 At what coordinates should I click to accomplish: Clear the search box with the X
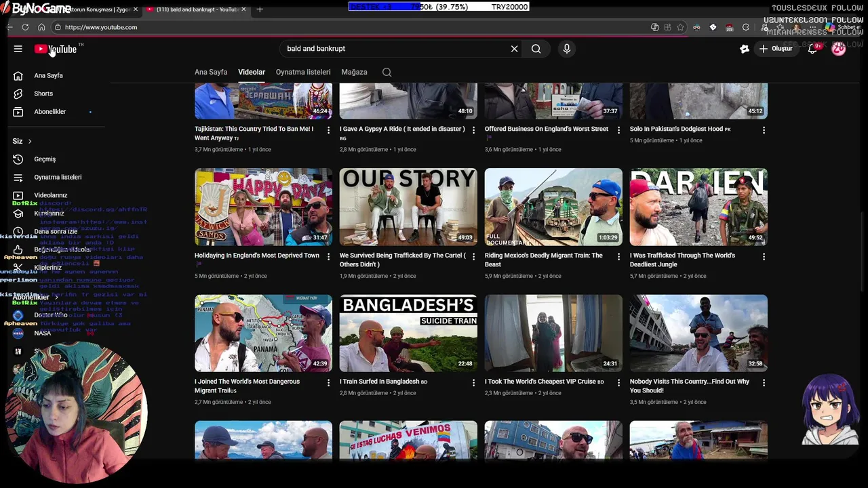(x=514, y=49)
